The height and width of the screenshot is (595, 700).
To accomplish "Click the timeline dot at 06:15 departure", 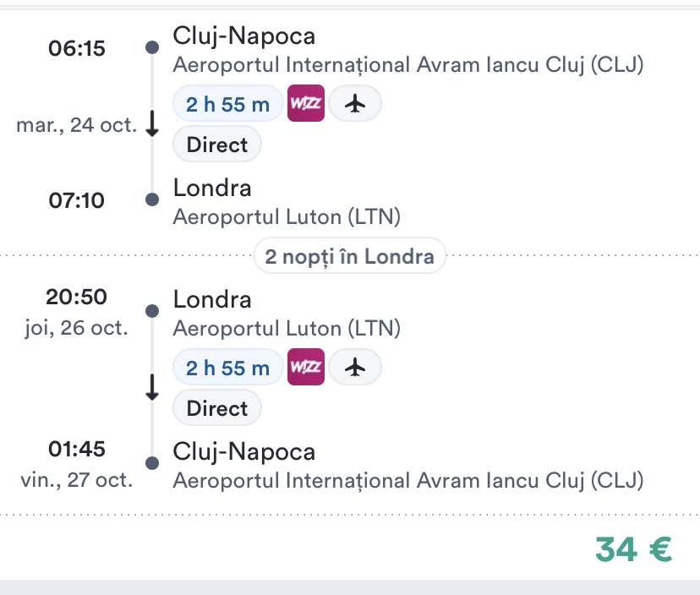I will click(152, 47).
